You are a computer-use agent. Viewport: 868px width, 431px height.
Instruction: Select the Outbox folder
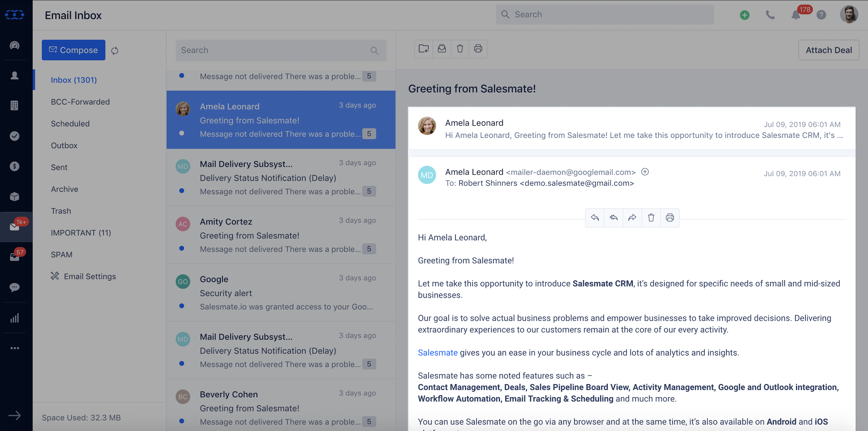tap(64, 146)
